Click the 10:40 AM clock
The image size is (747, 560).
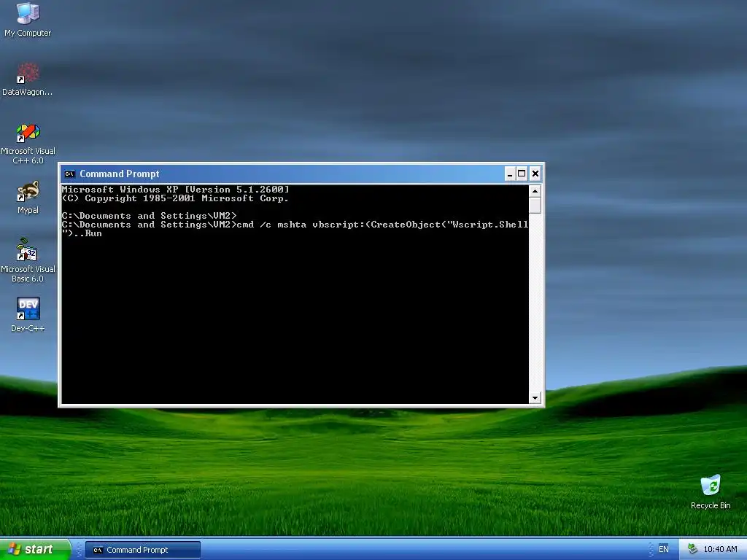pyautogui.click(x=720, y=549)
